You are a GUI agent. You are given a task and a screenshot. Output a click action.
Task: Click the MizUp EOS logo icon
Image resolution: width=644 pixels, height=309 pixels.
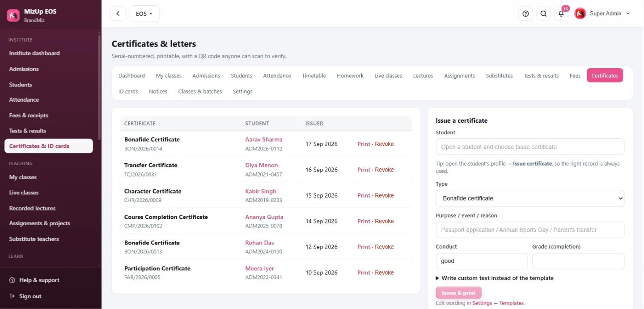13,15
